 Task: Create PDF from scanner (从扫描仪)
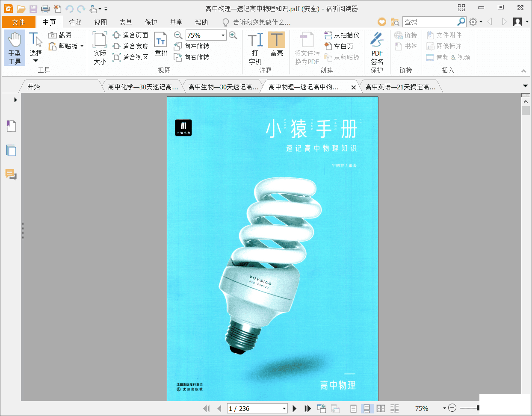(342, 35)
